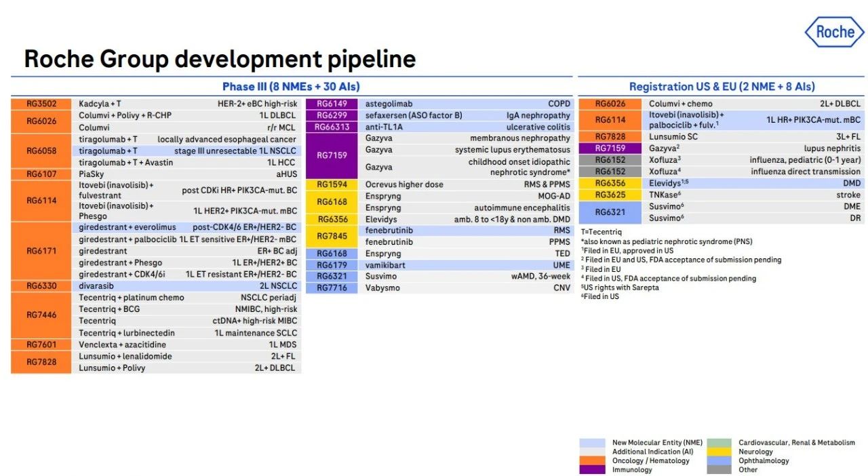Click 'Lunsumio SC' registration entry
The height and width of the screenshot is (476, 868).
point(673,136)
